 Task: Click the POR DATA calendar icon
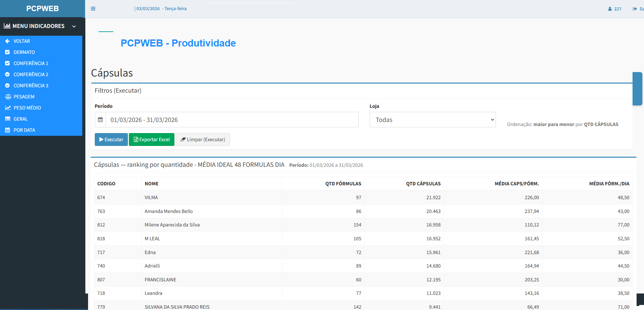click(x=8, y=130)
